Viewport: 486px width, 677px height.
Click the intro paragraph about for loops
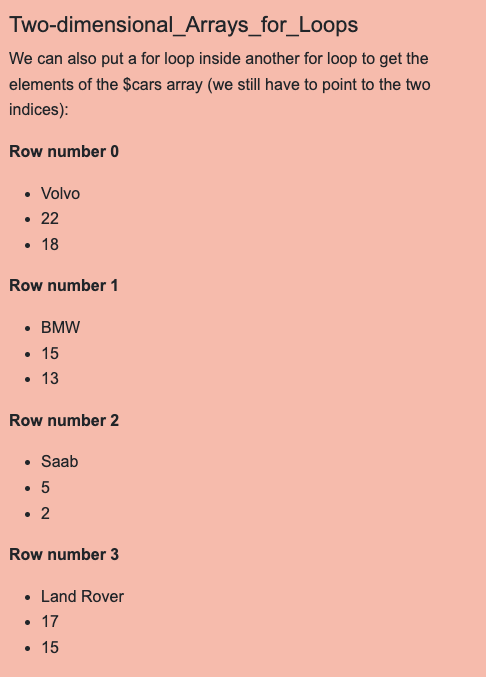pyautogui.click(x=220, y=84)
